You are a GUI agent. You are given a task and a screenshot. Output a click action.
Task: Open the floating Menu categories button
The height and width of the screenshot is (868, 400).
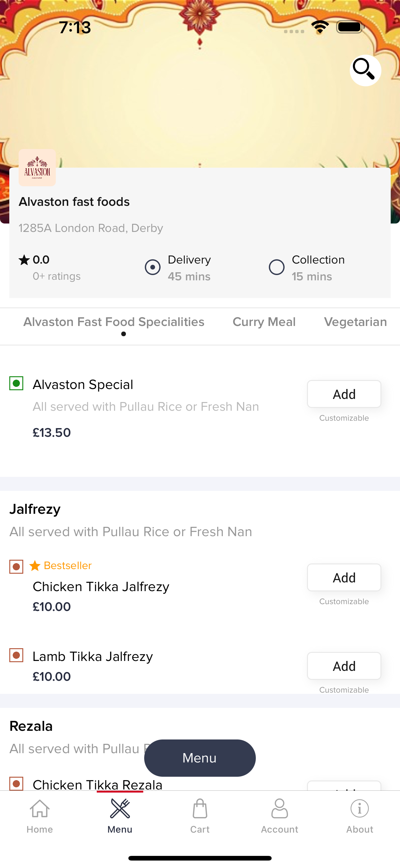pos(200,758)
